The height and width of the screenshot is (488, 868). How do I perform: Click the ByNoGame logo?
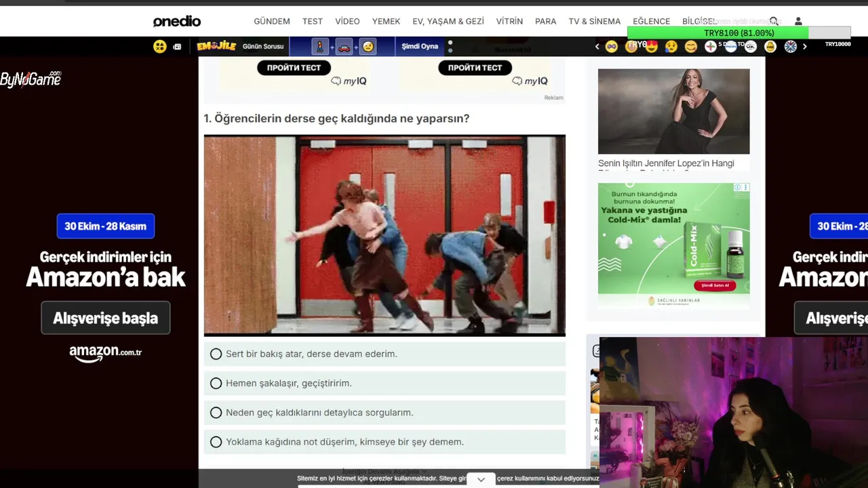pos(31,79)
